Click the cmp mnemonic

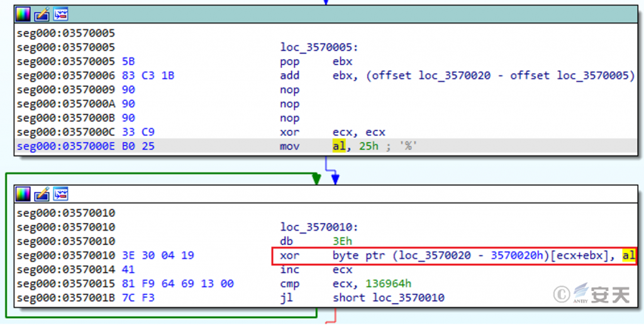pyautogui.click(x=290, y=284)
